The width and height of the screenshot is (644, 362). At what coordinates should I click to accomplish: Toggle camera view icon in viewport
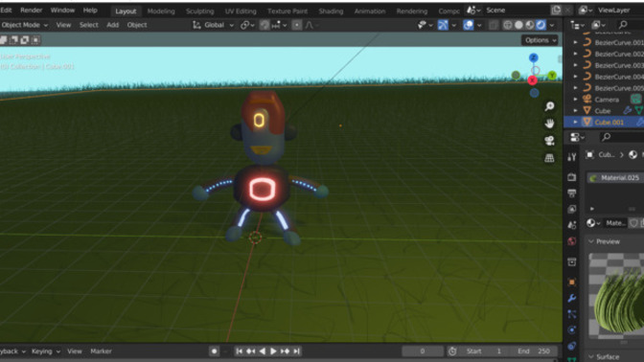coord(549,141)
